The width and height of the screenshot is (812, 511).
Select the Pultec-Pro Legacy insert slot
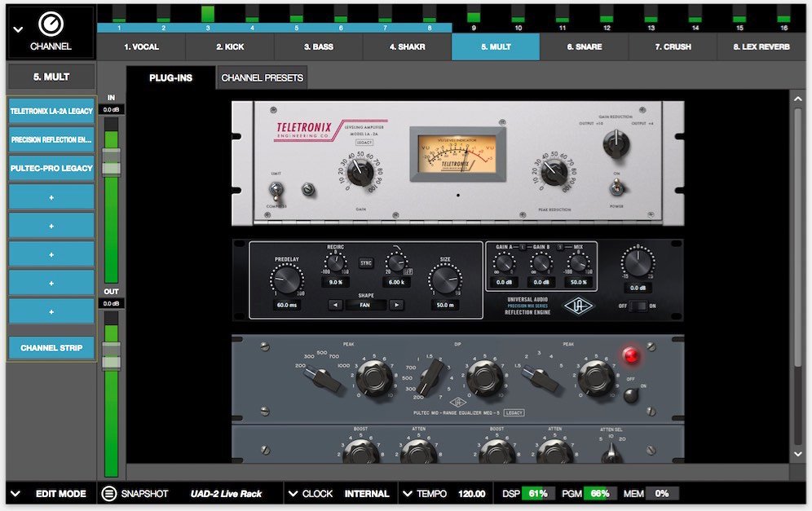click(x=51, y=168)
